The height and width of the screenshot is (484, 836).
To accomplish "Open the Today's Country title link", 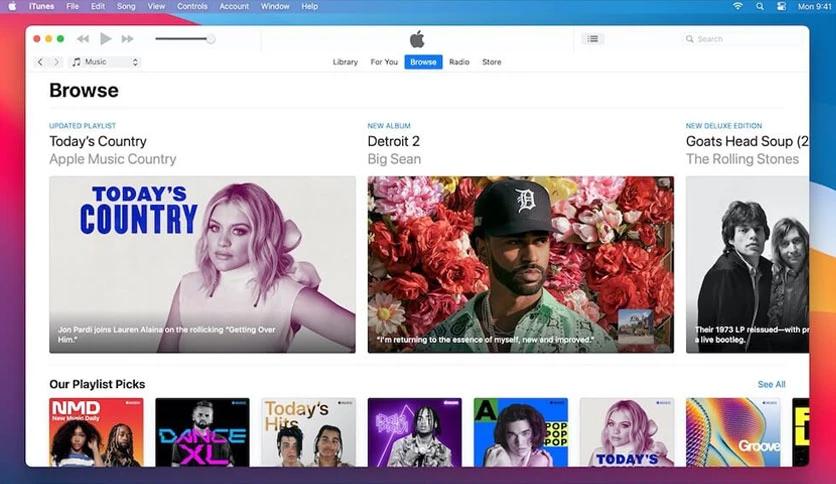I will (98, 141).
